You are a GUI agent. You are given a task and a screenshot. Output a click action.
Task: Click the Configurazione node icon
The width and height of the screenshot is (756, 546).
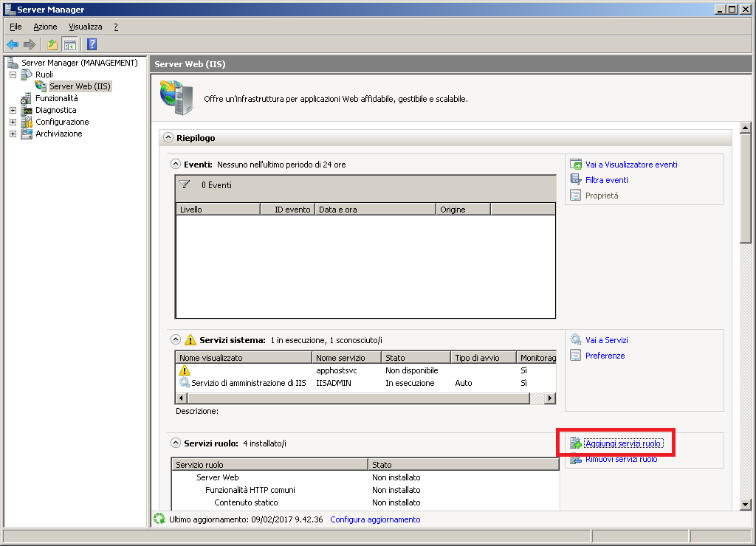(27, 122)
